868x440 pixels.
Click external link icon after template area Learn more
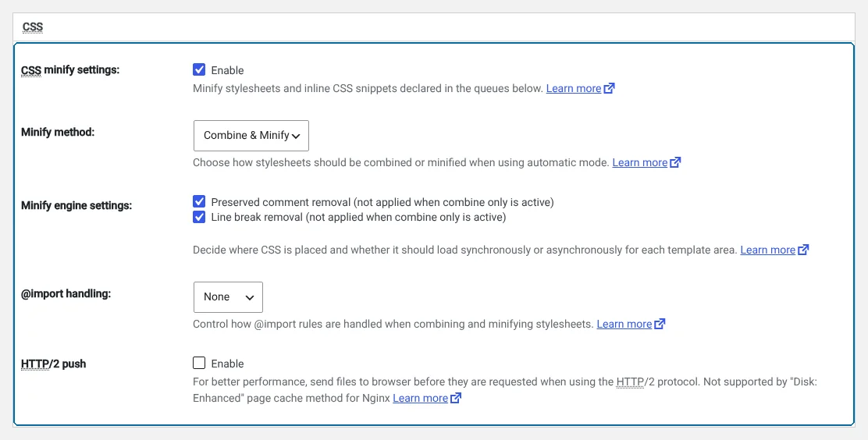click(x=804, y=250)
